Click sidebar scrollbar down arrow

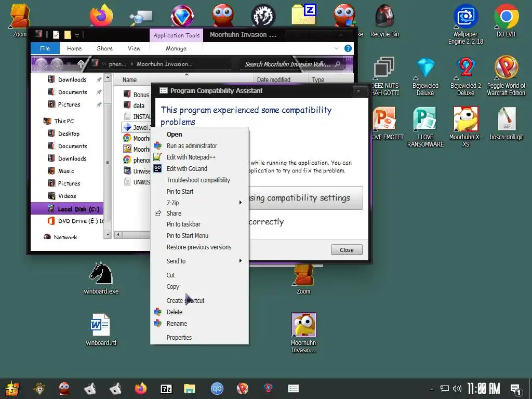(x=108, y=234)
